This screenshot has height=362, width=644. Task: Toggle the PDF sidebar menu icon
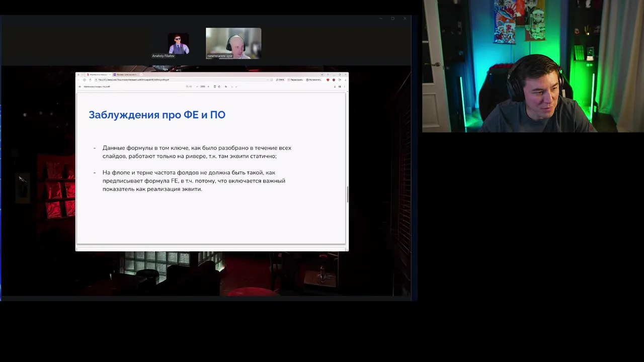coord(79,86)
